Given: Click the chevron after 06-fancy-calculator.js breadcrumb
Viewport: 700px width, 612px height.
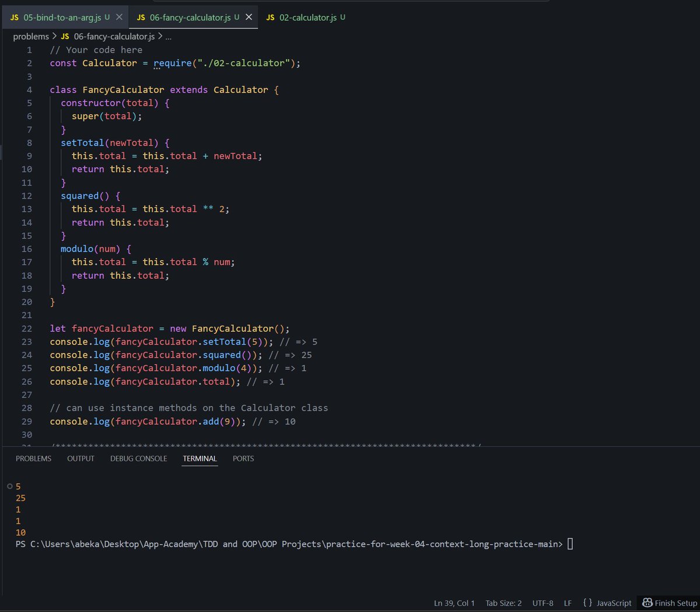Looking at the screenshot, I should coord(159,36).
